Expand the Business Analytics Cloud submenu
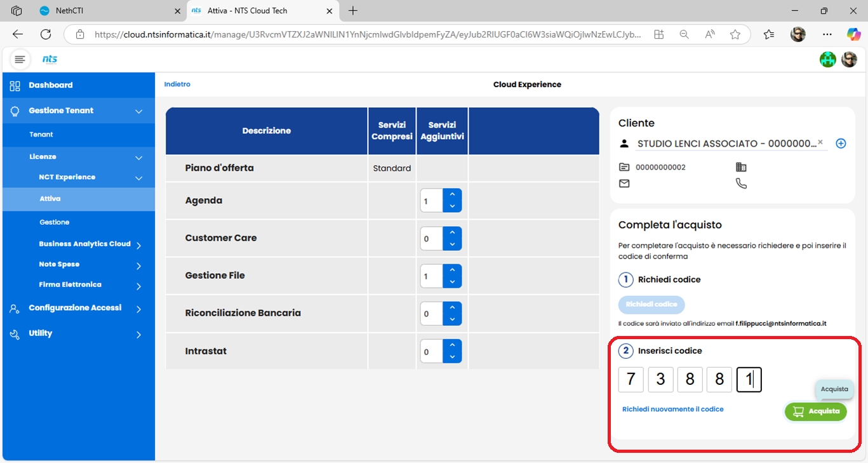Viewport: 868px width, 463px height. [138, 245]
